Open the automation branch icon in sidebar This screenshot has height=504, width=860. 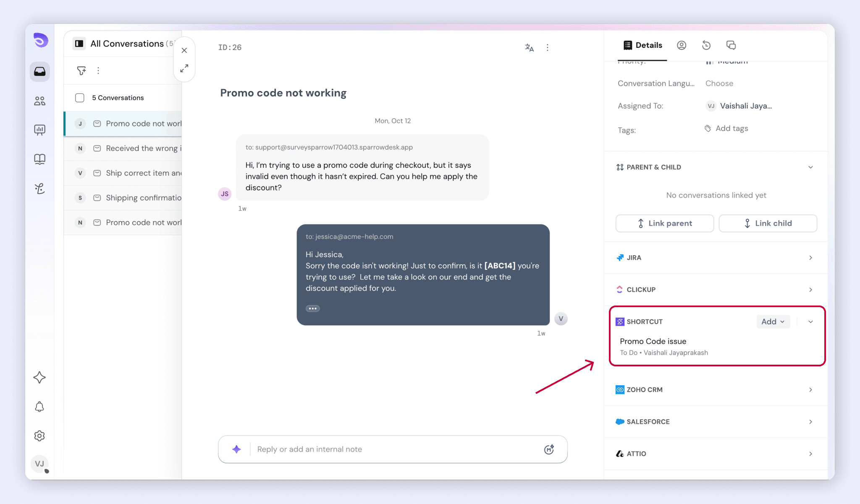[x=40, y=188]
